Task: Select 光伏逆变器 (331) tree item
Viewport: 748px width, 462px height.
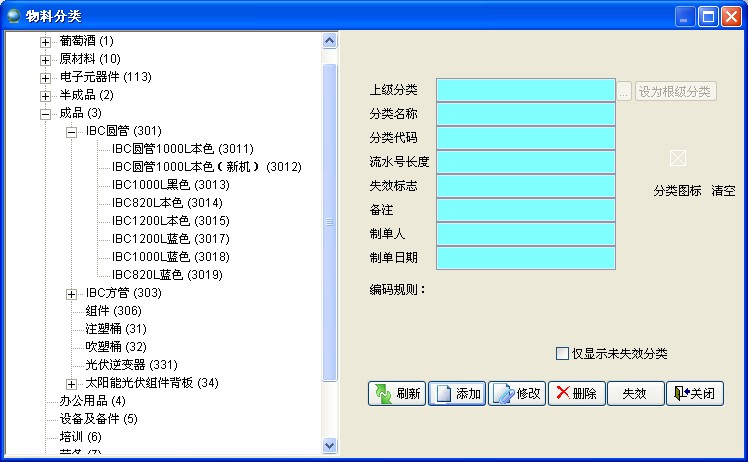Action: [131, 365]
